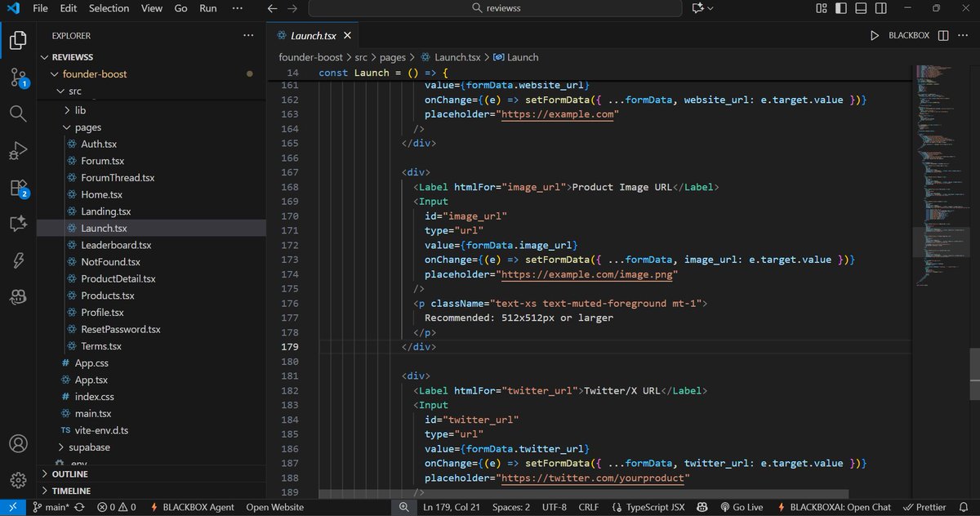Expand the supabase folder
This screenshot has height=516, width=980.
60,447
